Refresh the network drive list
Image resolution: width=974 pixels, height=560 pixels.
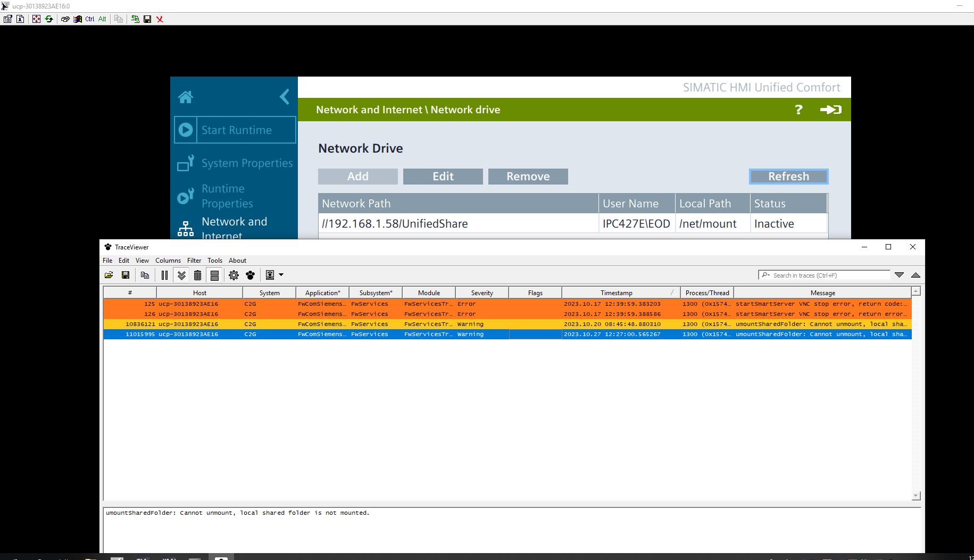(x=789, y=177)
